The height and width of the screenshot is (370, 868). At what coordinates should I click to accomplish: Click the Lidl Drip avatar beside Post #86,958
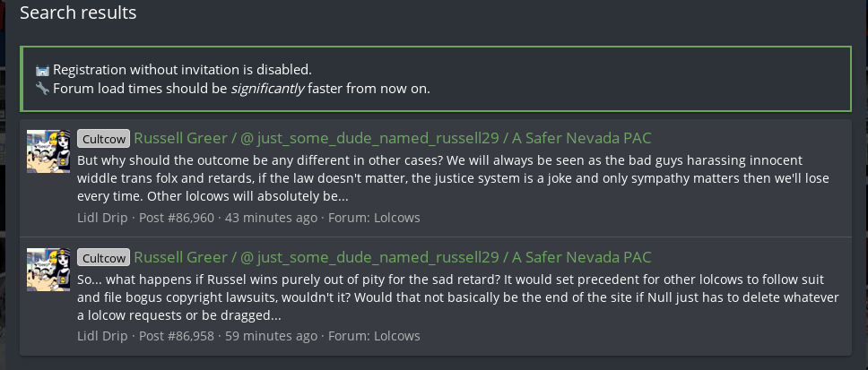48,270
